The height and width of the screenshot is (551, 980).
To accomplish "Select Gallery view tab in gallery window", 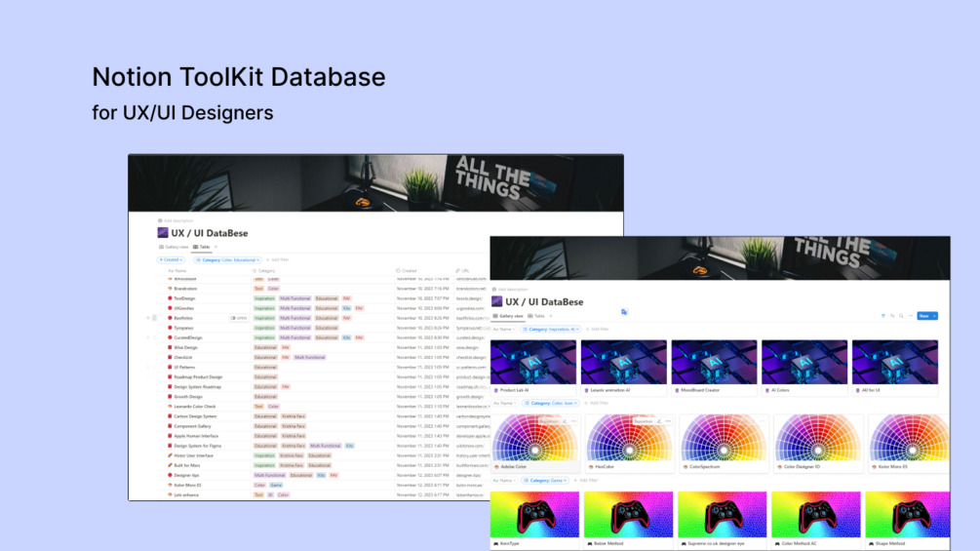I will click(x=508, y=316).
